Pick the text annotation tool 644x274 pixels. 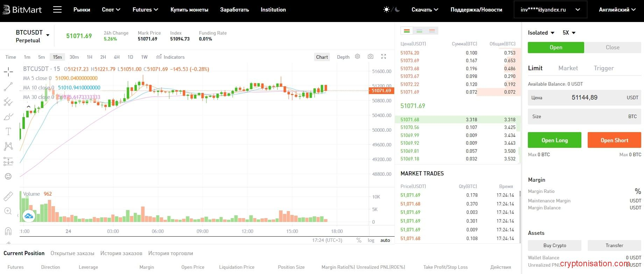(8, 131)
